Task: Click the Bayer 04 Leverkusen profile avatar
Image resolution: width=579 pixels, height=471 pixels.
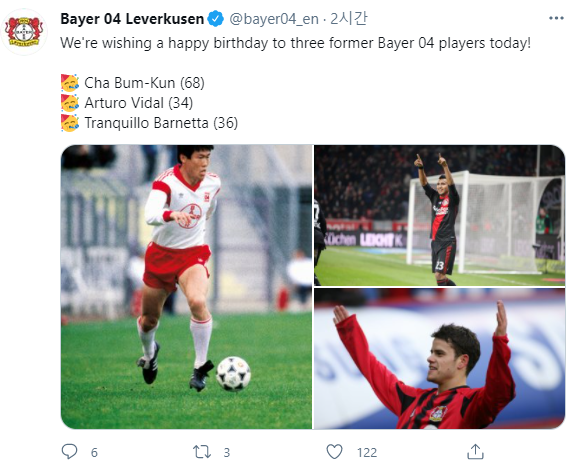Action: pyautogui.click(x=24, y=32)
